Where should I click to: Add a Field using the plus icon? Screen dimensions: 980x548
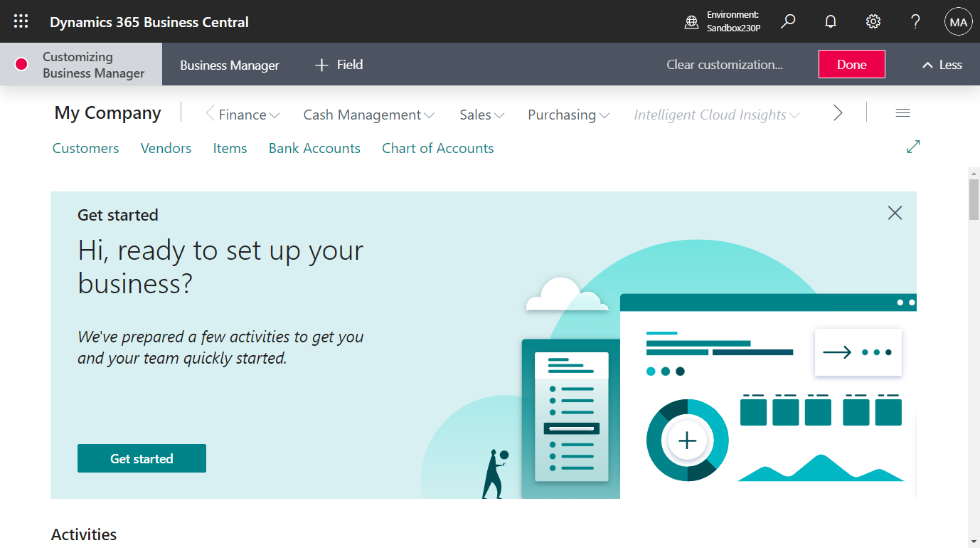tap(338, 64)
